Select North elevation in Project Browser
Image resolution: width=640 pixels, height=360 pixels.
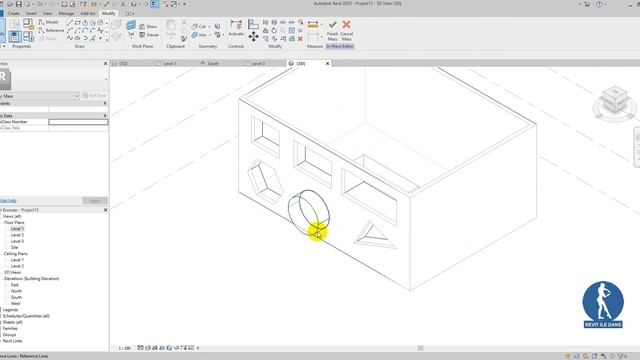coord(16,291)
